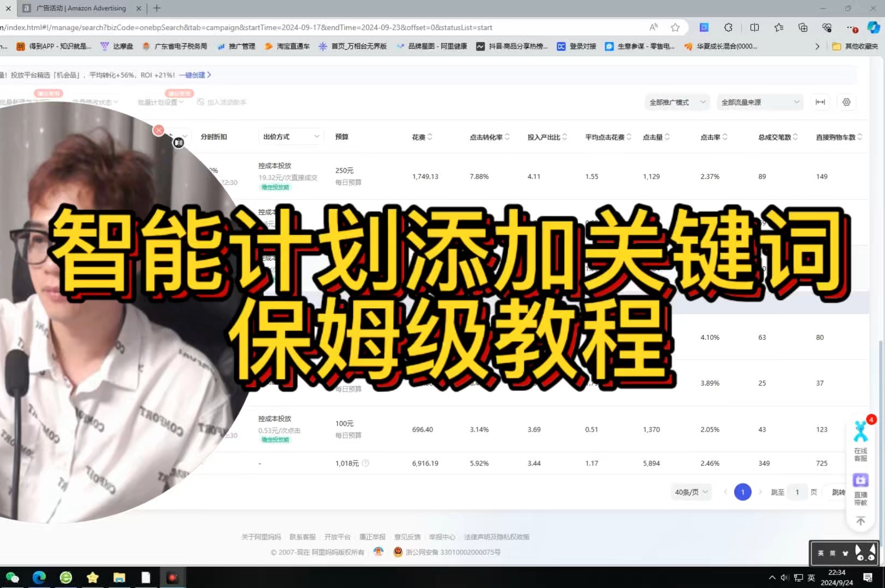The width and height of the screenshot is (885, 588).
Task: Click the 一键创建 link in banner
Action: pyautogui.click(x=195, y=75)
